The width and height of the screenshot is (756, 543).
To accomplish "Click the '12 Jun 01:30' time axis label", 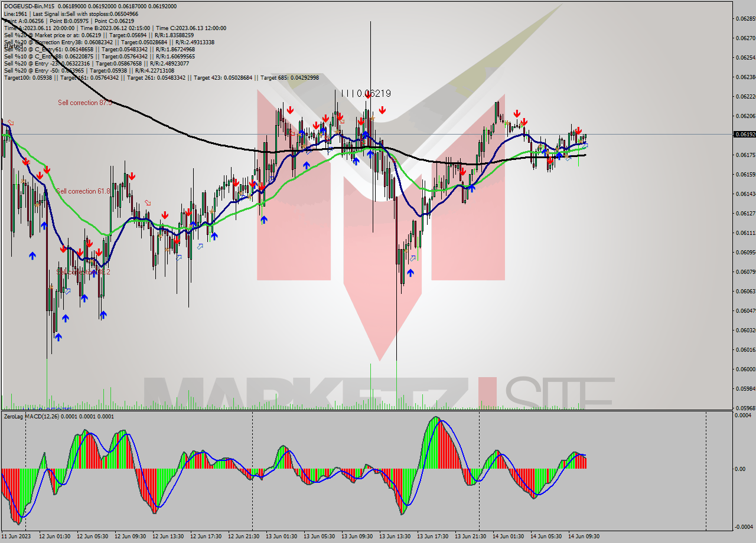I will (x=55, y=537).
